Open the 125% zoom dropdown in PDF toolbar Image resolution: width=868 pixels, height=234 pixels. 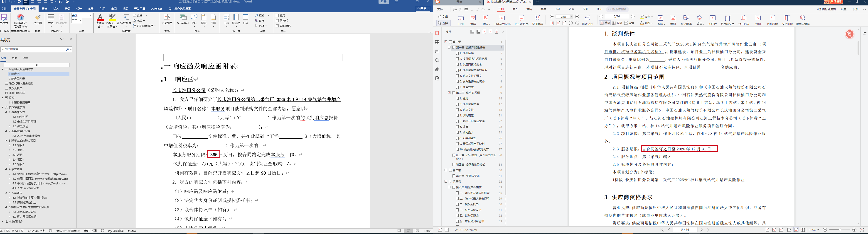571,17
